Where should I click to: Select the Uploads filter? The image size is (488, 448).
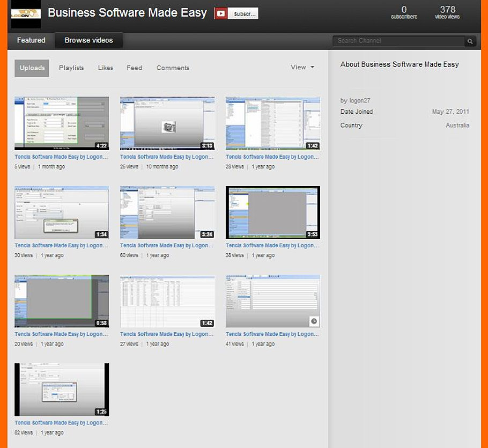tap(32, 68)
